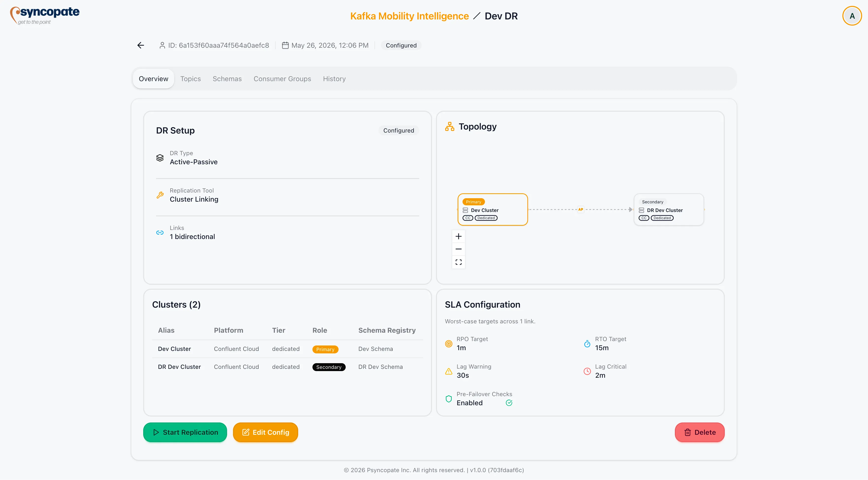The image size is (868, 480).
Task: Click the Configured status badge in header
Action: [401, 45]
